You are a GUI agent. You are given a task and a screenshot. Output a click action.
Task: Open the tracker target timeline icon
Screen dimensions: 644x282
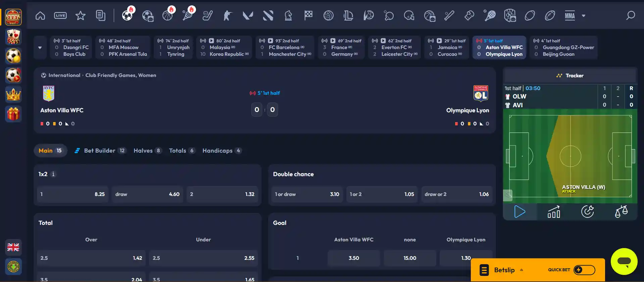point(588,212)
